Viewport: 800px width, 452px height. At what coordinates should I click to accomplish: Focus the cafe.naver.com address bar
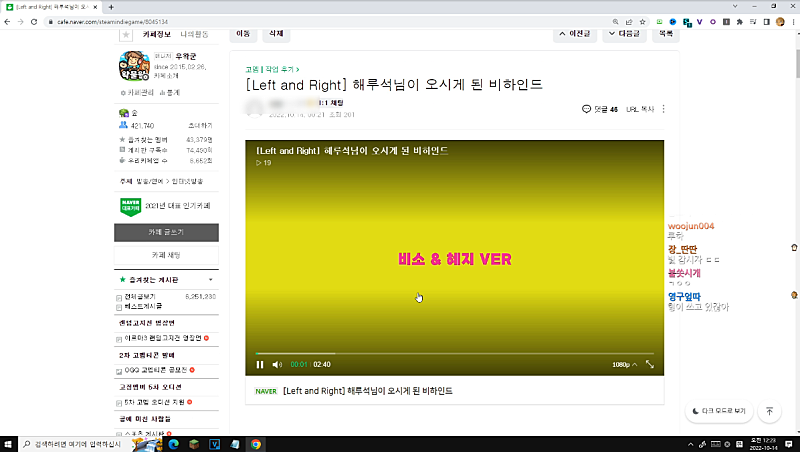[327, 22]
